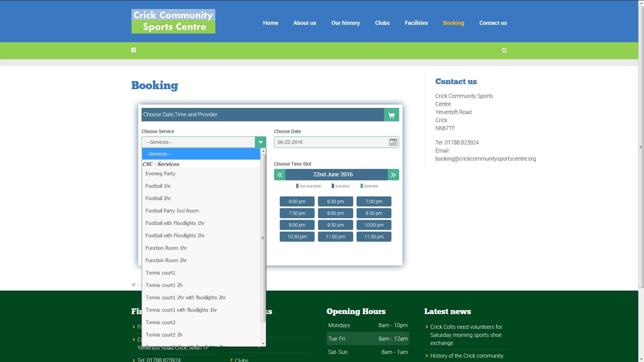
Task: Click the CSC - Services group heading
Action: (161, 164)
